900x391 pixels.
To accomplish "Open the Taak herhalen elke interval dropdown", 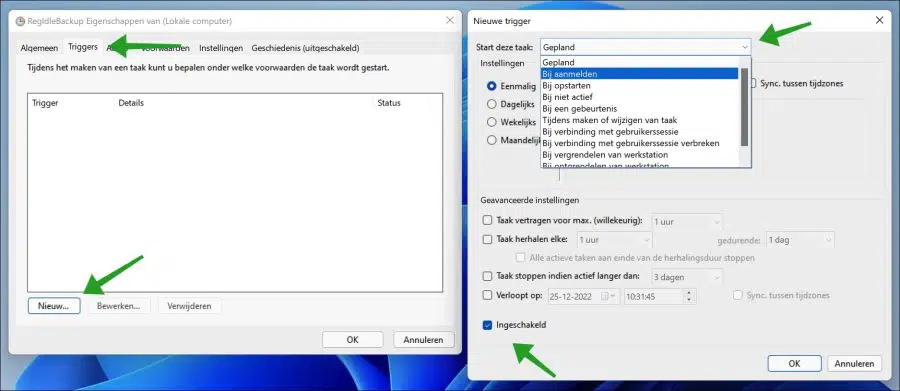I will coord(614,239).
